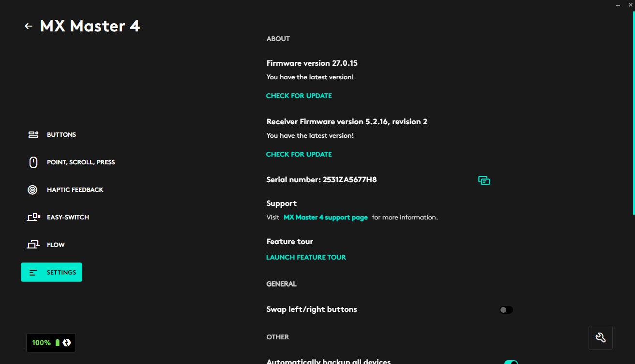Toggle Swap left/right buttons switch

pos(506,310)
